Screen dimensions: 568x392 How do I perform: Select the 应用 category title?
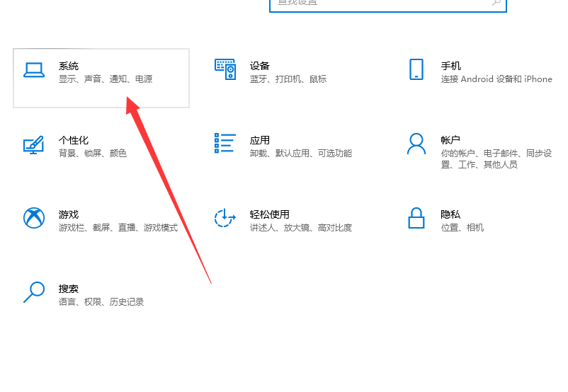[x=260, y=140]
